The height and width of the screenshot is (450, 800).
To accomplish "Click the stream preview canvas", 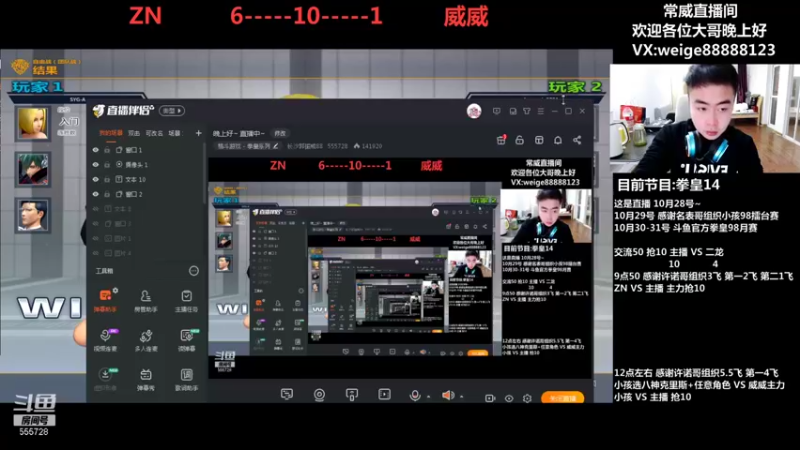I will 401,267.
